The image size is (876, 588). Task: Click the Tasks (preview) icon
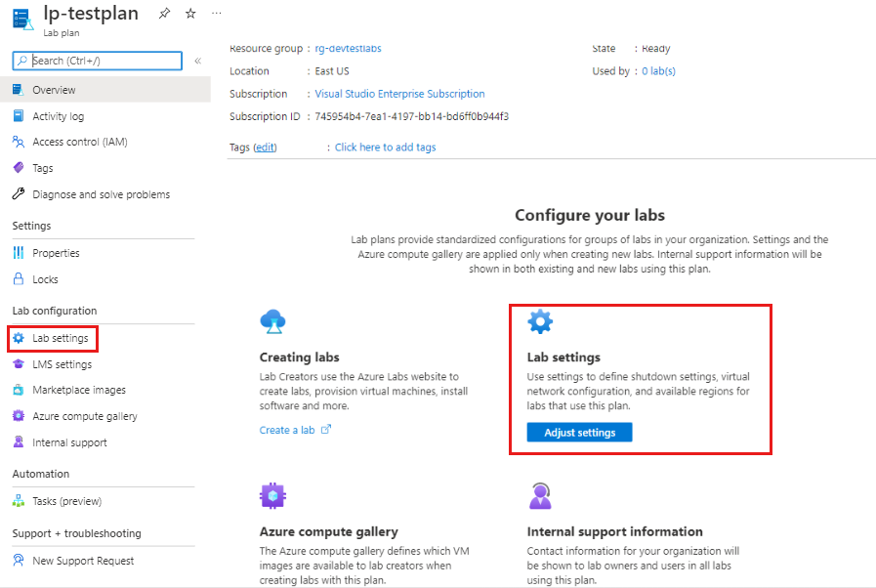tap(19, 501)
